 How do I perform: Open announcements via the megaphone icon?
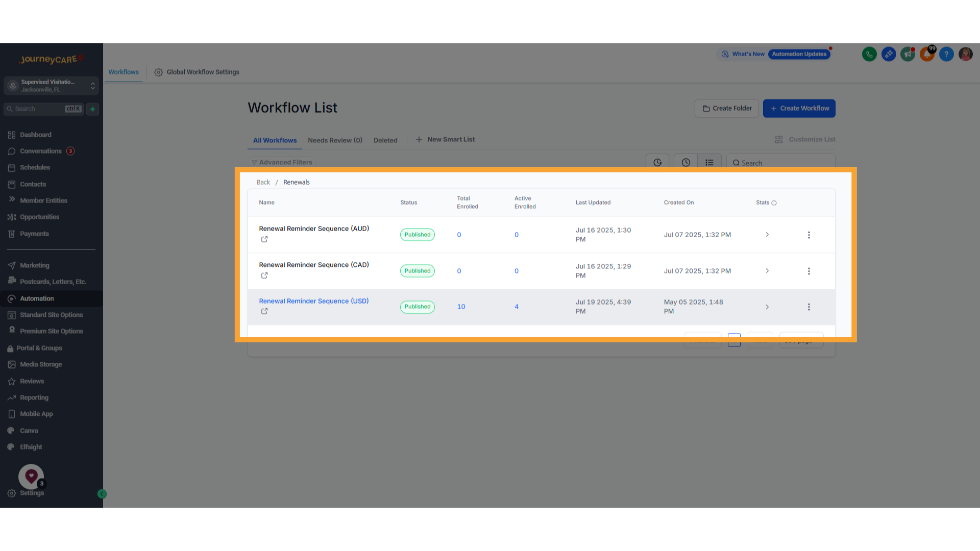[908, 54]
